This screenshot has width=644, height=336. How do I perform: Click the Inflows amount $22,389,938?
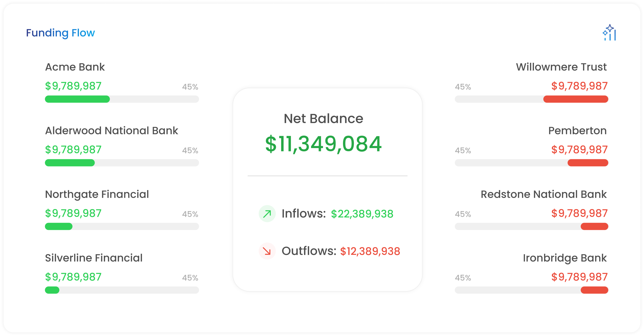(x=362, y=214)
